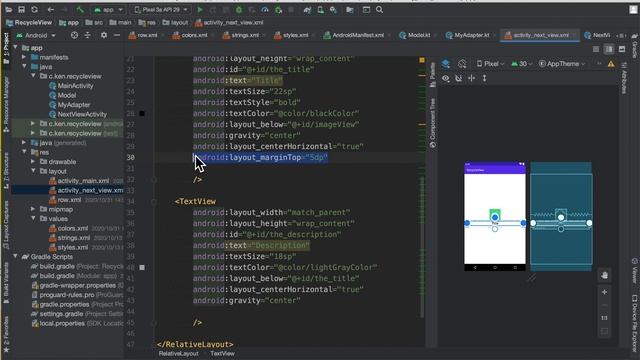Screen dimensions: 640x360
Task: Expand the drawable folder
Action: [x=33, y=162]
